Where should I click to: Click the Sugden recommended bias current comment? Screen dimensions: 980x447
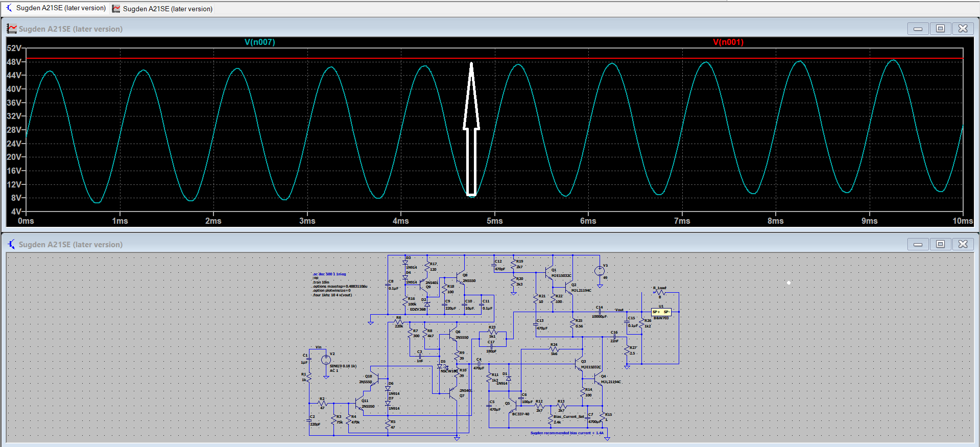click(567, 433)
